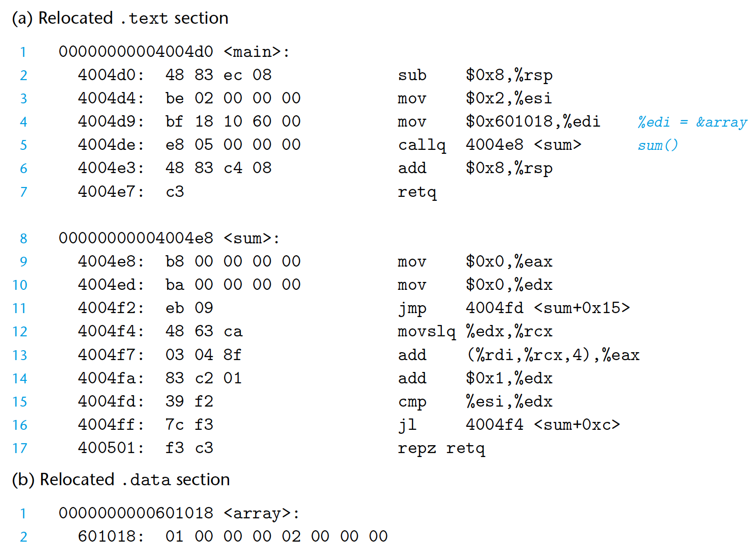The height and width of the screenshot is (552, 756).
Task: Click the "repz retq" instruction
Action: pos(441,448)
